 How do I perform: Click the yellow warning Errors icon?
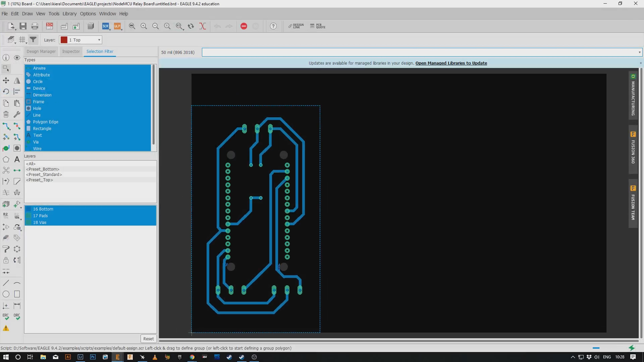click(x=6, y=328)
